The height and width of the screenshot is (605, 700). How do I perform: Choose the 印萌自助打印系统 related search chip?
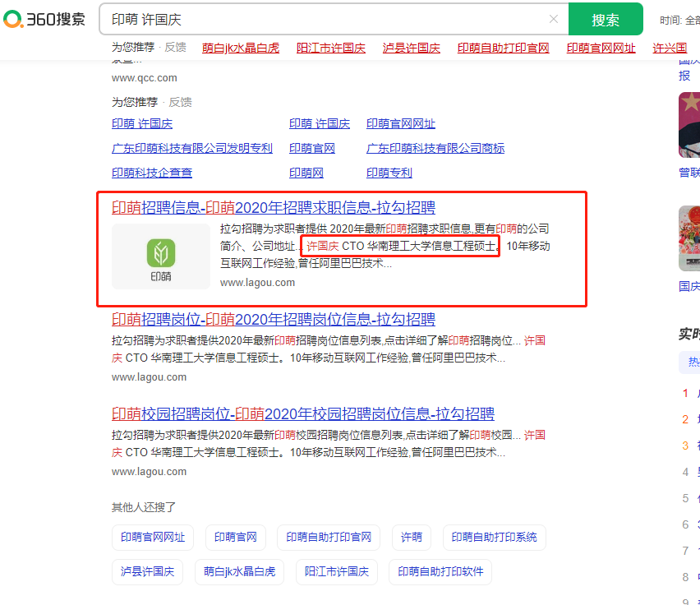tap(494, 537)
